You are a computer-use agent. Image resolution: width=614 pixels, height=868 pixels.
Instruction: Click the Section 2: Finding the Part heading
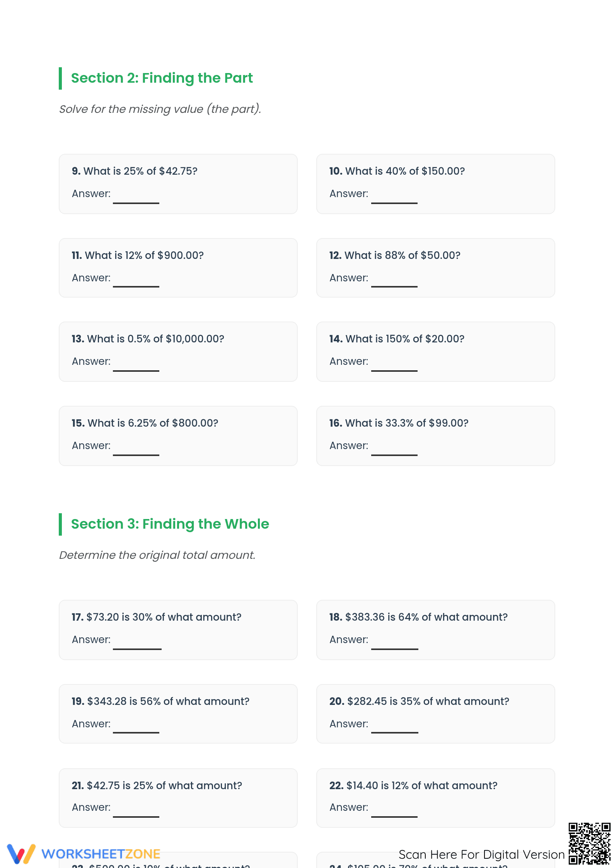point(162,78)
